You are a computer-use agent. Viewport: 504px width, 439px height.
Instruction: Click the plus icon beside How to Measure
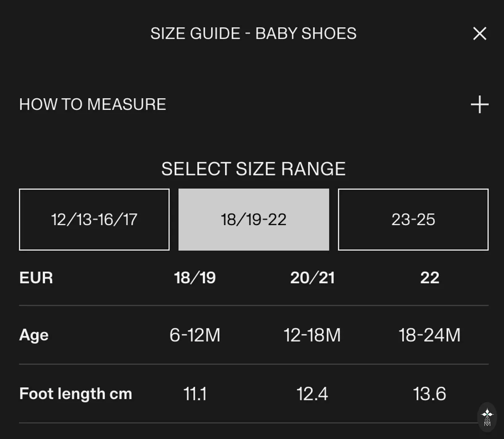point(480,104)
